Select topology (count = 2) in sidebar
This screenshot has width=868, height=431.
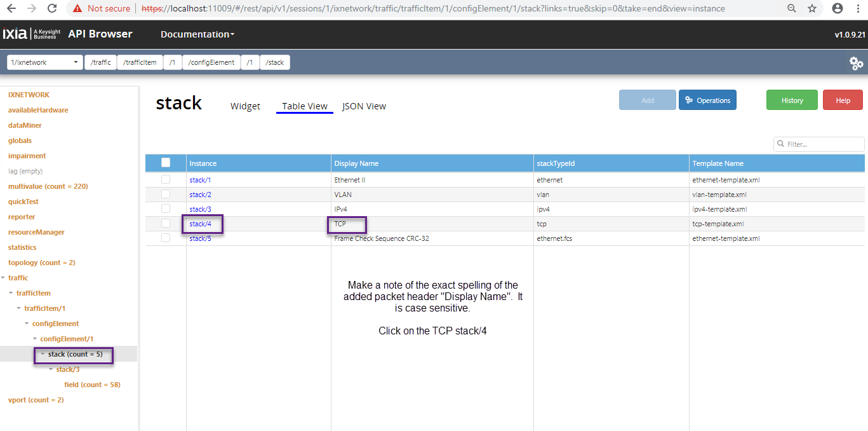point(42,263)
